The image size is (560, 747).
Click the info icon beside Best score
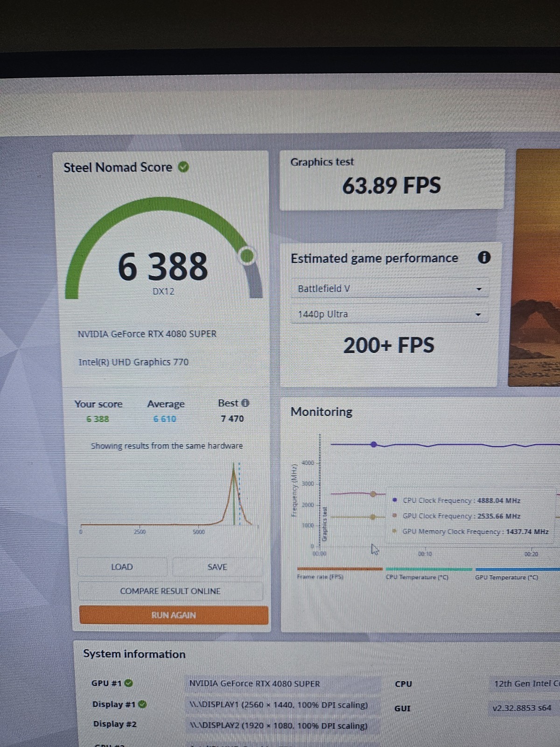coord(245,402)
